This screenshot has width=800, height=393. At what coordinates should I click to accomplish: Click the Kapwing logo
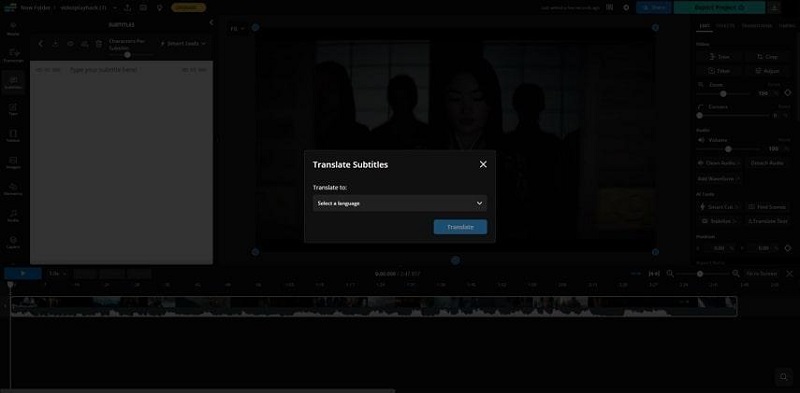10,8
